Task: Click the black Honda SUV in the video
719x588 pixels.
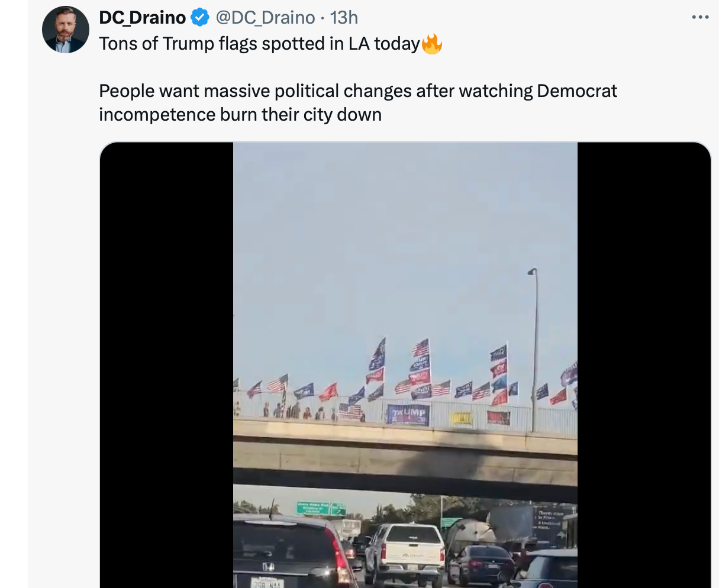Action: click(x=290, y=553)
